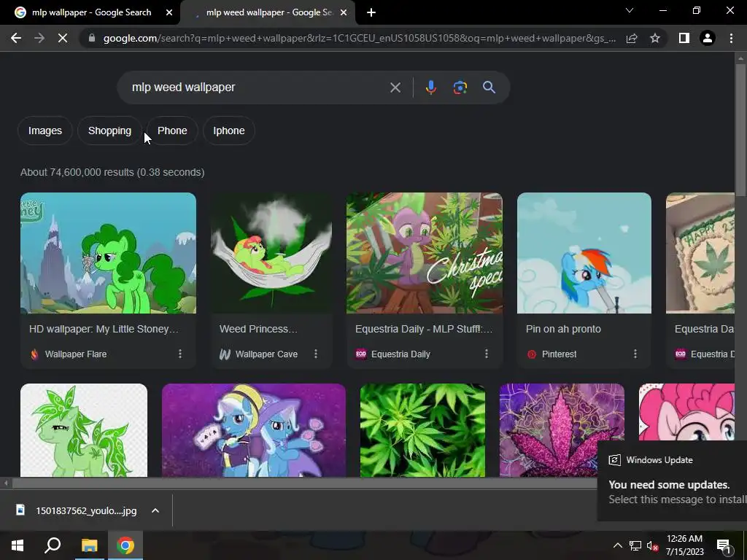Expand the download item options chevron

155,510
